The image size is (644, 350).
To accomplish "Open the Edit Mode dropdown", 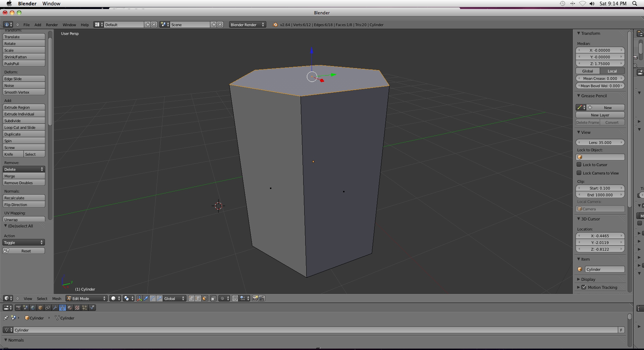I will (86, 298).
